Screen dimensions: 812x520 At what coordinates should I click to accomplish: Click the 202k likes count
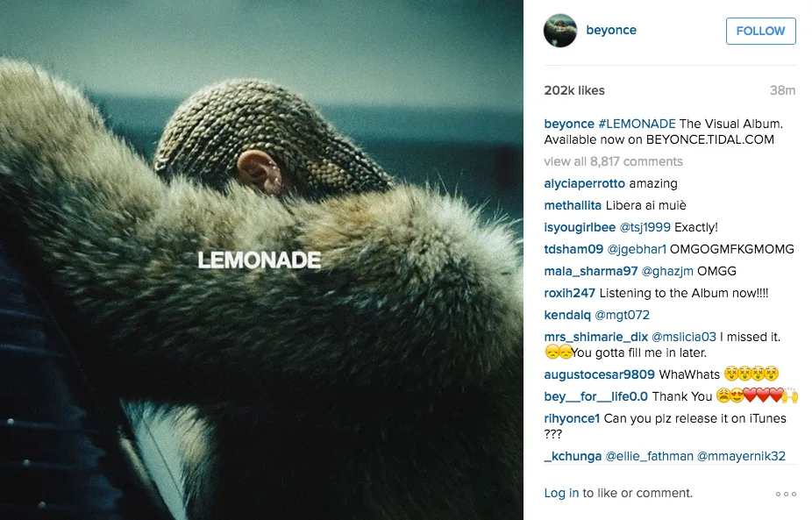click(x=574, y=90)
